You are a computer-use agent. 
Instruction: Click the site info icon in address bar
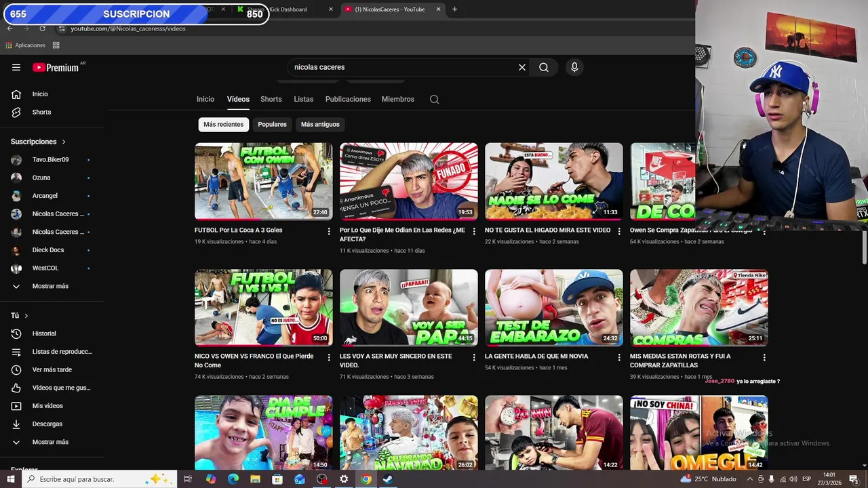[x=62, y=28]
